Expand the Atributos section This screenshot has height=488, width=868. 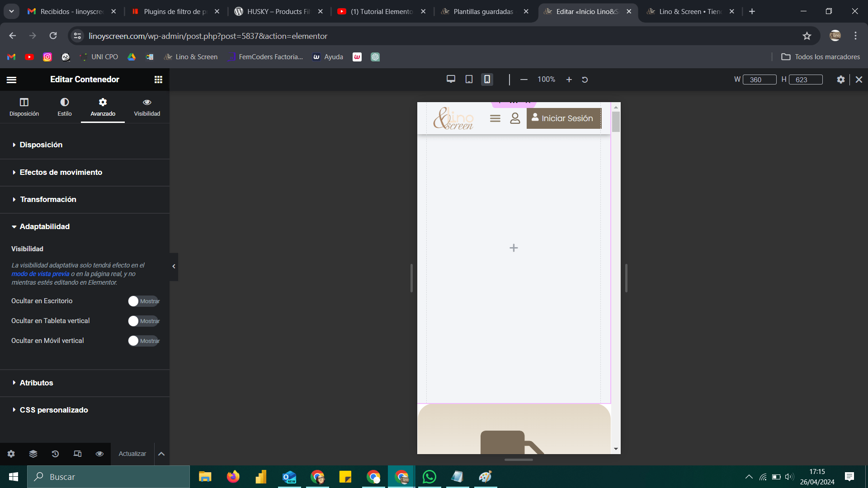tap(85, 383)
